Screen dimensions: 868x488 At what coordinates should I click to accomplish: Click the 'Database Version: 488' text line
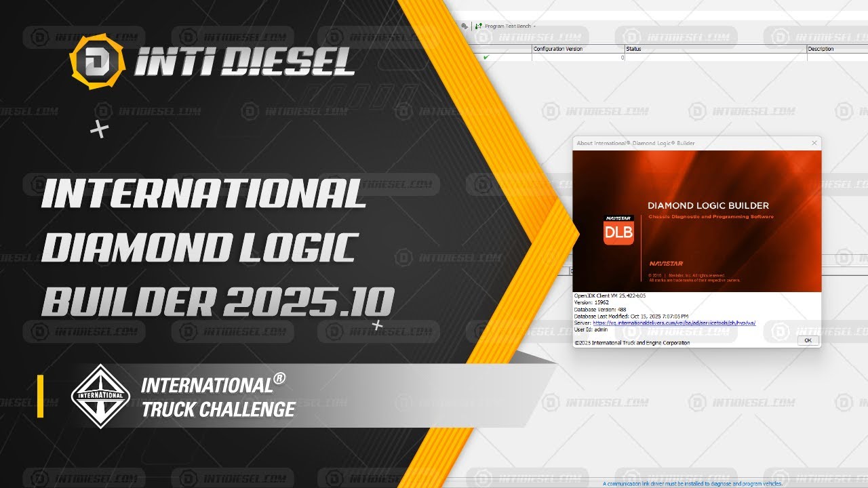(x=600, y=309)
